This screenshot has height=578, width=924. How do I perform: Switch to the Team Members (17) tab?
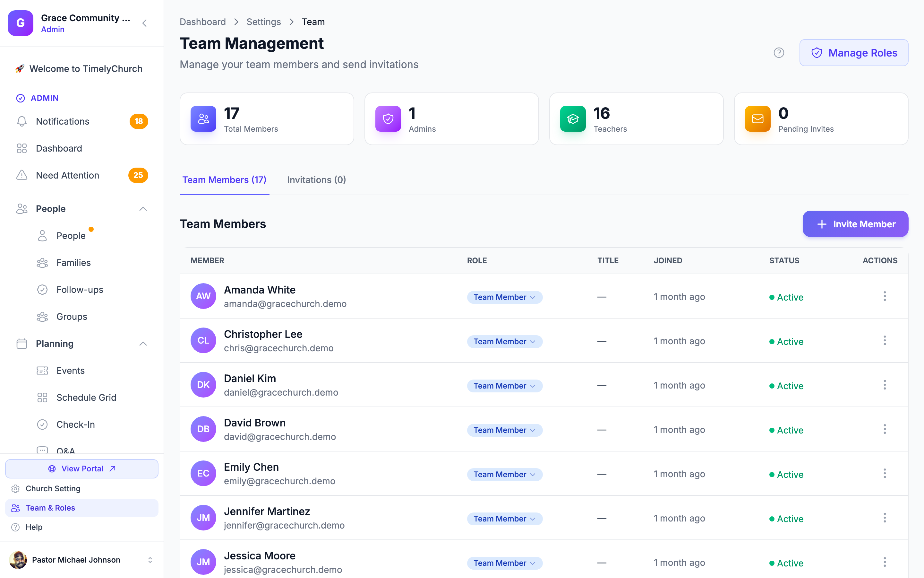pos(225,180)
